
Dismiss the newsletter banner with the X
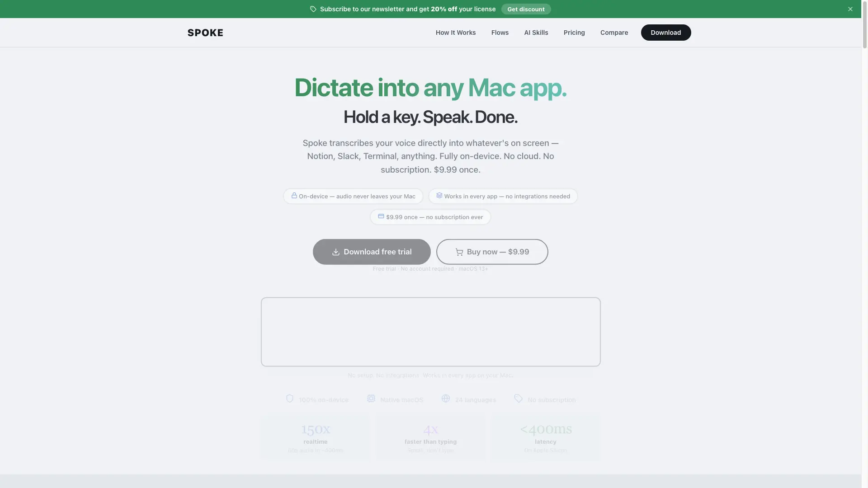[x=850, y=9]
